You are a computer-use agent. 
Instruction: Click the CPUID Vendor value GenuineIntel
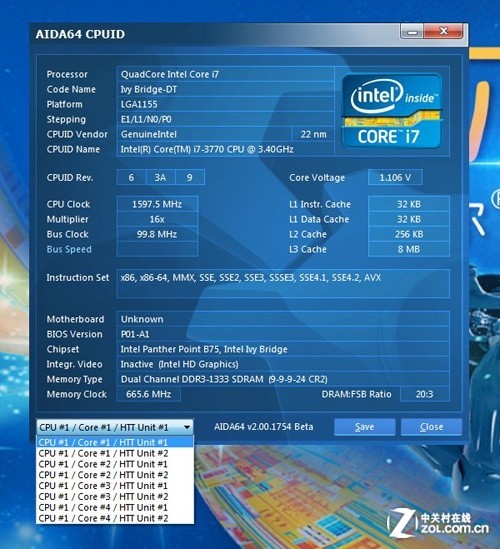204,134
